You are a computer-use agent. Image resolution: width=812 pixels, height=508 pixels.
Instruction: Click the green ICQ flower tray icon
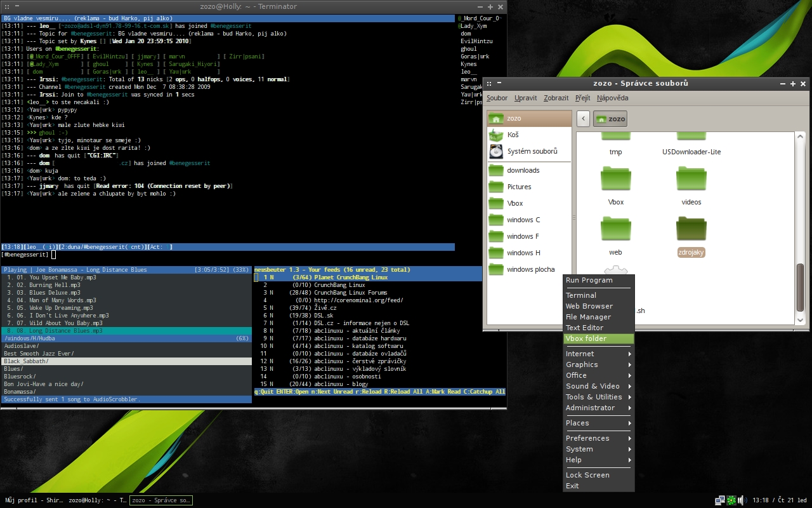731,500
